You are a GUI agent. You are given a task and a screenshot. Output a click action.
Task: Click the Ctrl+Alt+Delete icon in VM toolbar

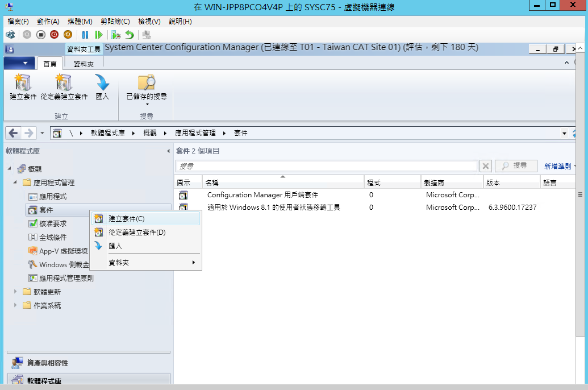[10, 35]
